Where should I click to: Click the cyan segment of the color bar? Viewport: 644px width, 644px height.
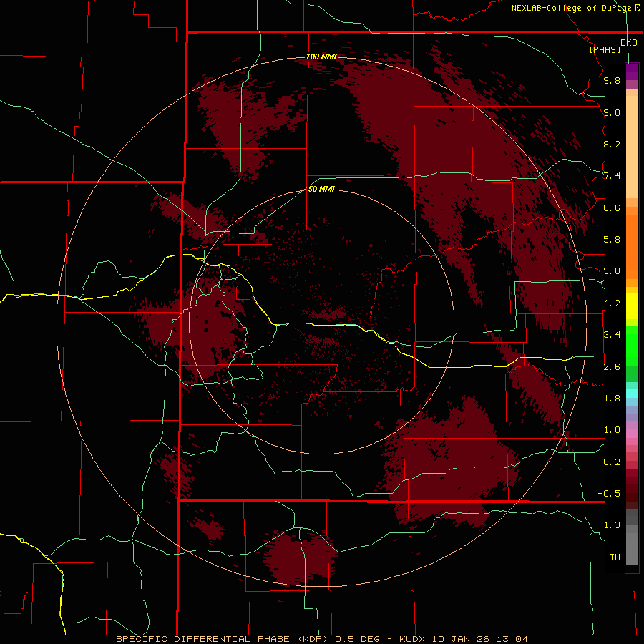[632, 394]
